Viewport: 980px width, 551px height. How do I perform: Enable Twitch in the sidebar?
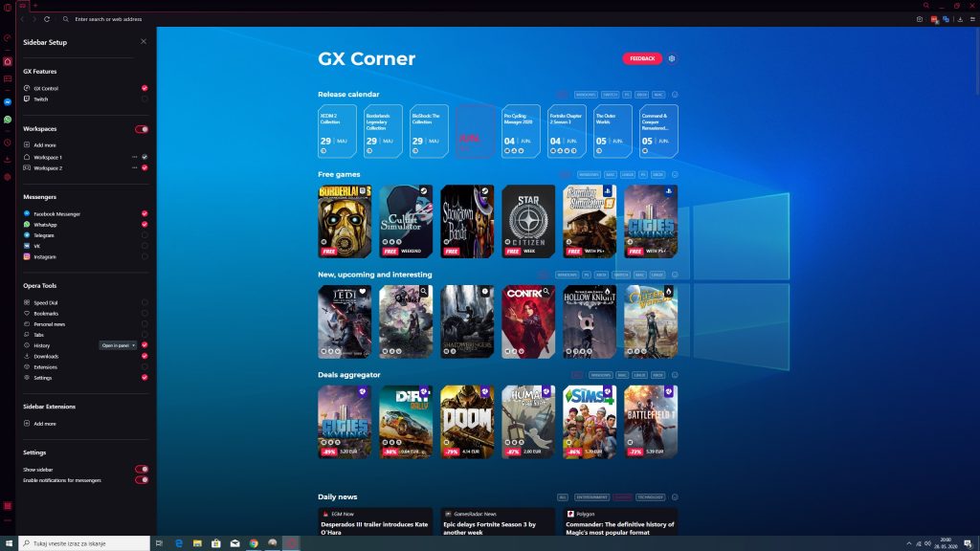[x=145, y=99]
